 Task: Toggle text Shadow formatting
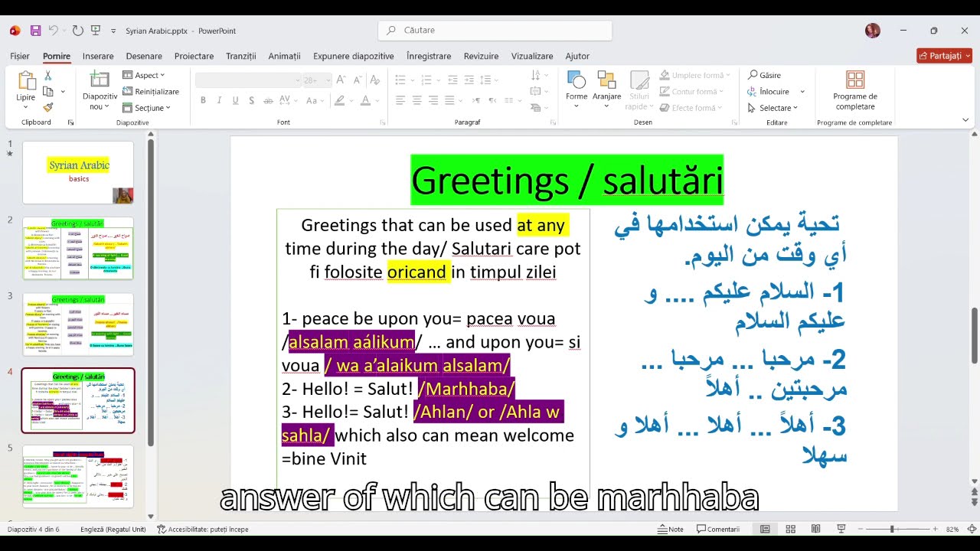pos(251,100)
